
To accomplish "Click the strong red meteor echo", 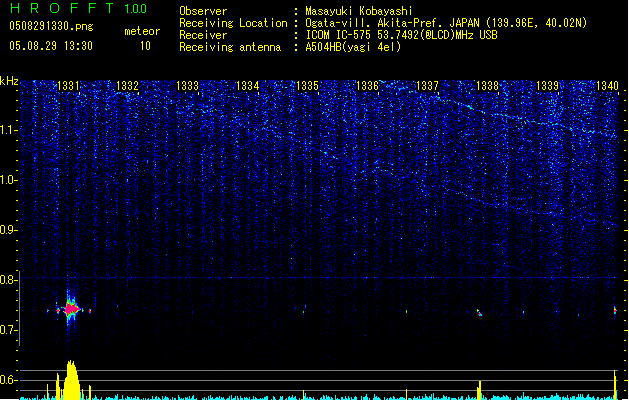I will point(71,310).
